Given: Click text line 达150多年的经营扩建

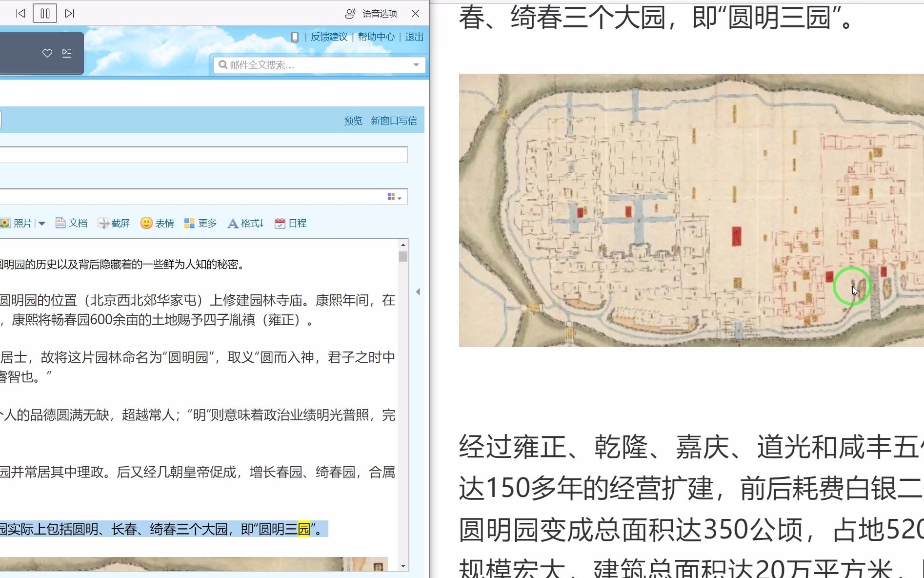Looking at the screenshot, I should 691,488.
